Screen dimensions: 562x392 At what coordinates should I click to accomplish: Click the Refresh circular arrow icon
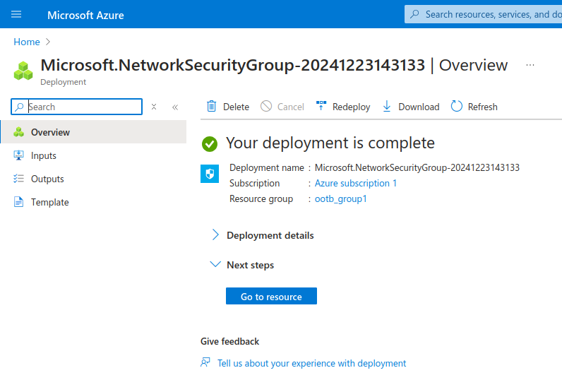(x=457, y=107)
